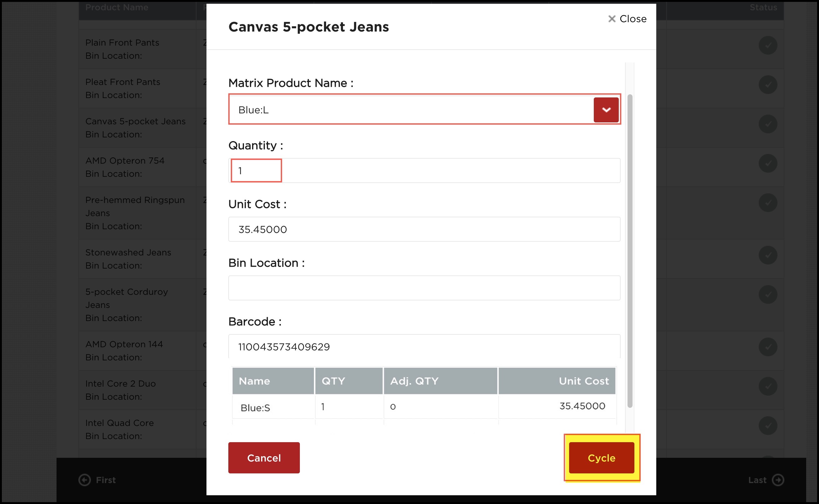This screenshot has width=819, height=504.
Task: Click status checkmark for AMD Opteron 144
Action: 768,347
